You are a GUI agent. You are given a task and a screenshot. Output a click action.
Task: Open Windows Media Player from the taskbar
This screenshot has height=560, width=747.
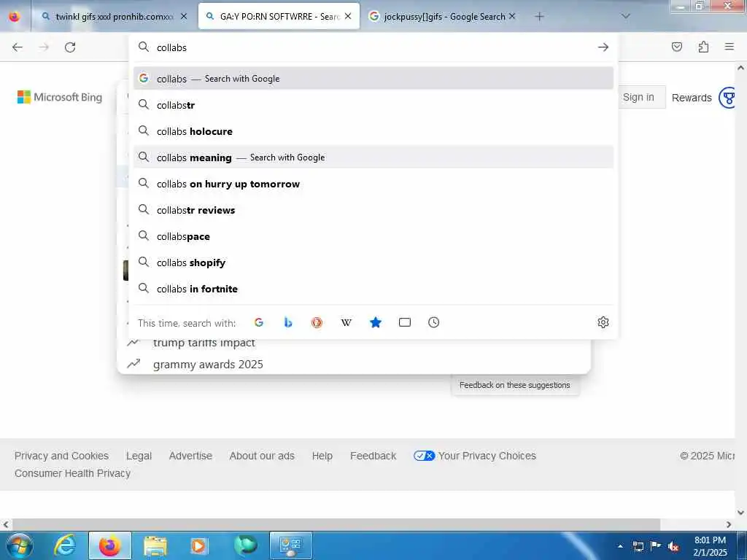pyautogui.click(x=199, y=545)
